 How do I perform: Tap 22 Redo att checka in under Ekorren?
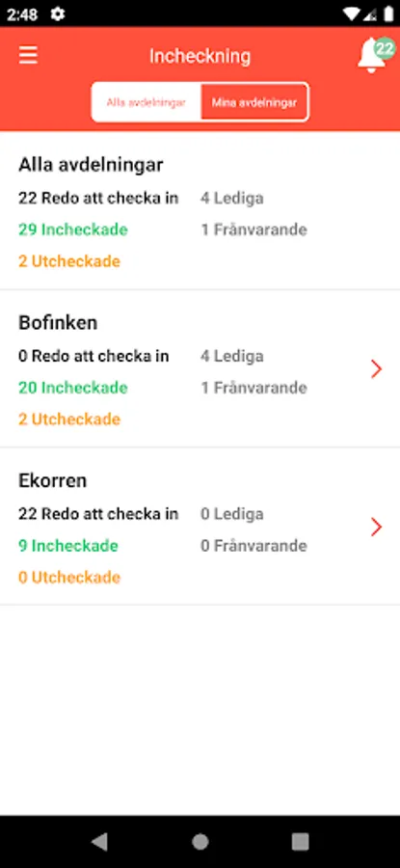tap(98, 514)
